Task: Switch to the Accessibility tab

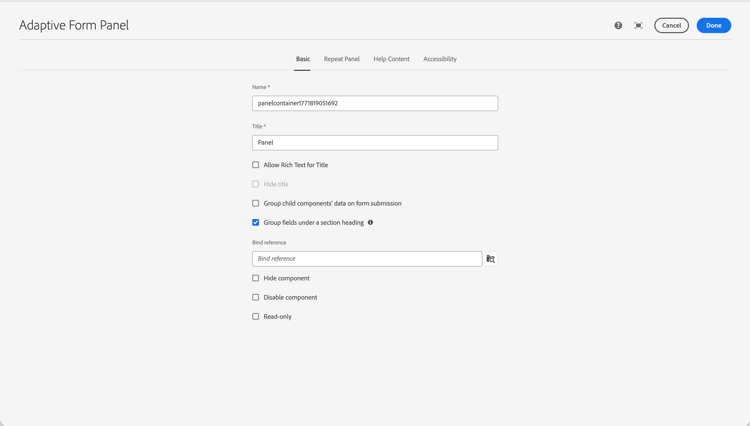Action: click(440, 59)
